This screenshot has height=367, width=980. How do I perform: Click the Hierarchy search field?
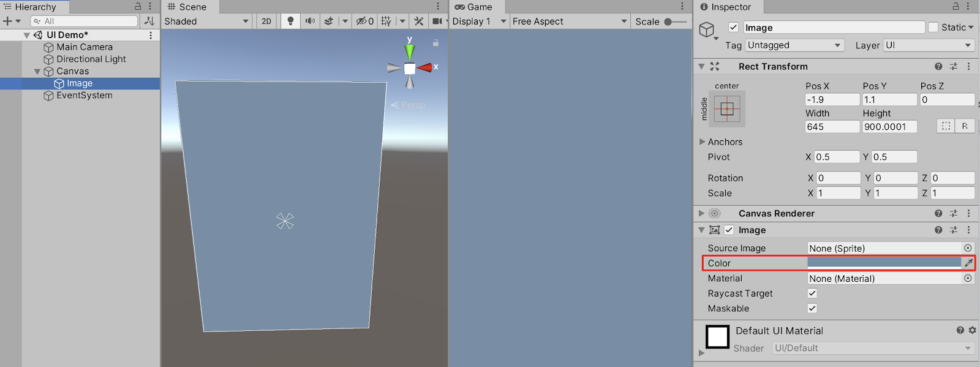[x=85, y=21]
